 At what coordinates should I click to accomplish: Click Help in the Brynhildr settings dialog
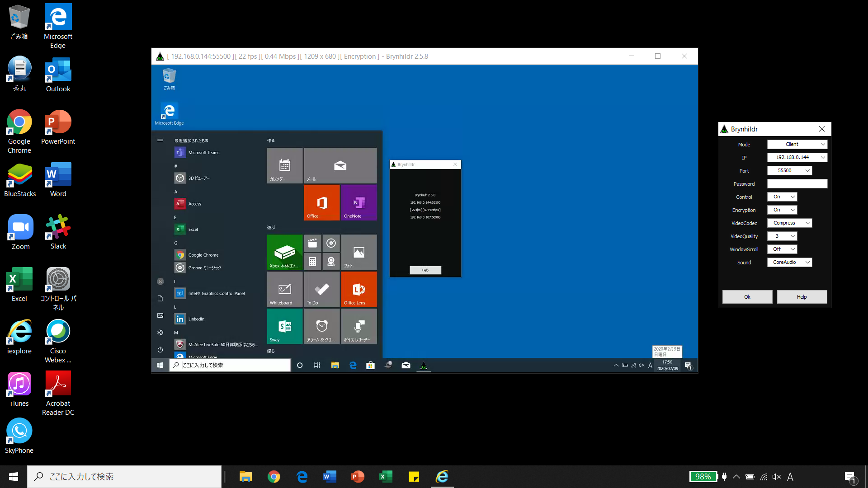[x=802, y=297]
